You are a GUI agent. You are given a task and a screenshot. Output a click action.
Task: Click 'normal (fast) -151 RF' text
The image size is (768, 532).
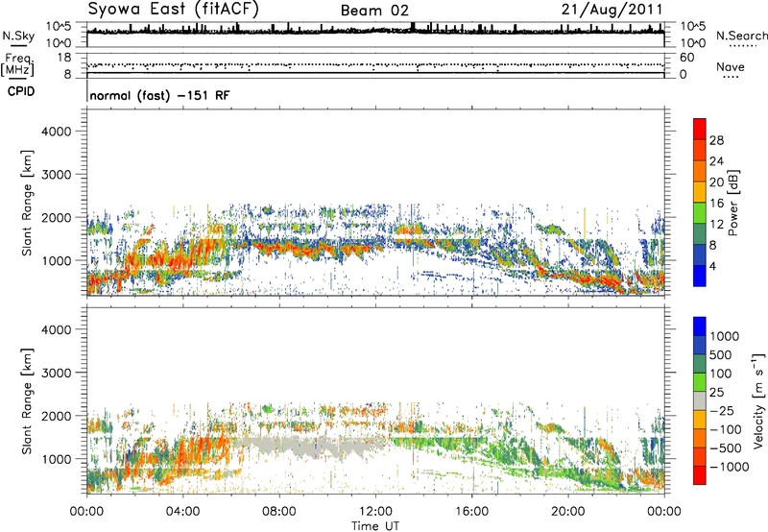tap(159, 96)
